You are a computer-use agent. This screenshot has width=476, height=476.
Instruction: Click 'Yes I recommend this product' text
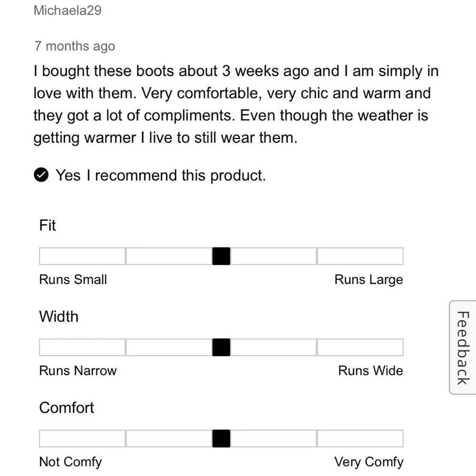click(161, 176)
